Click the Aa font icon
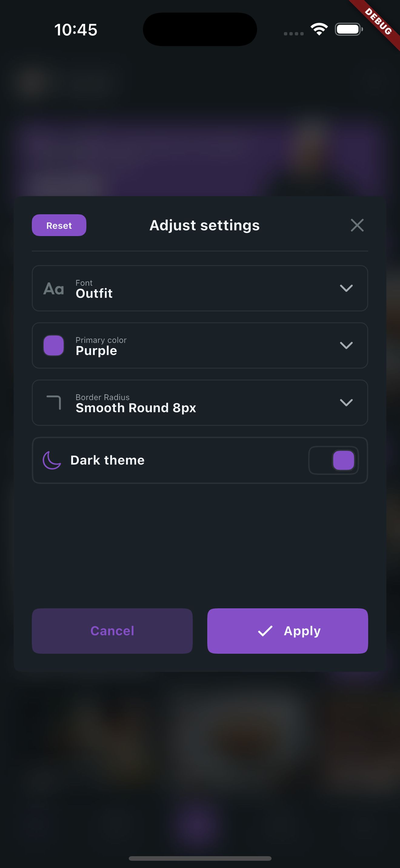 54,289
